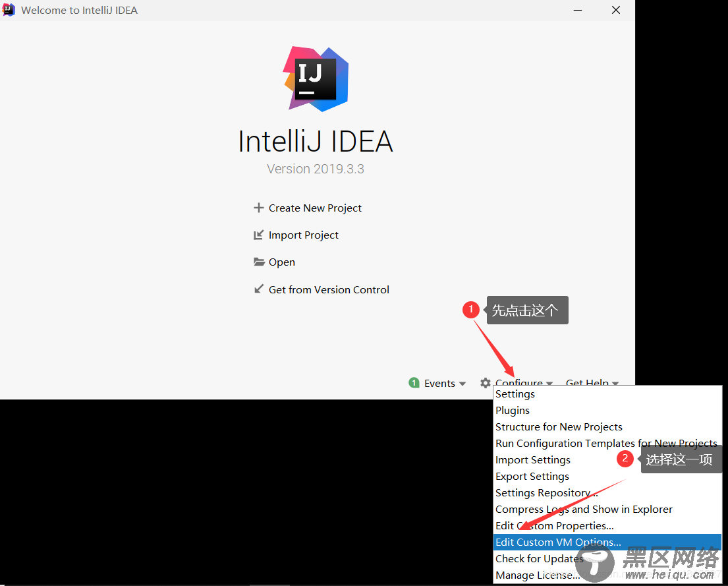Open the Configure dropdown menu

(x=524, y=382)
